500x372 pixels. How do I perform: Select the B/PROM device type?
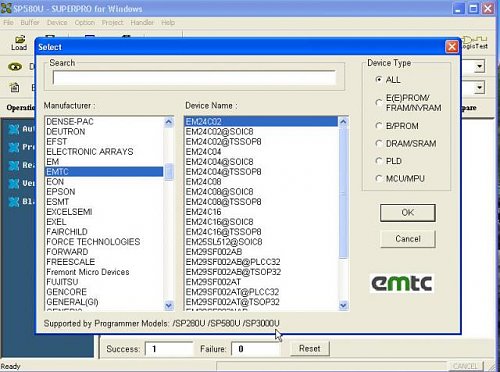pyautogui.click(x=379, y=126)
